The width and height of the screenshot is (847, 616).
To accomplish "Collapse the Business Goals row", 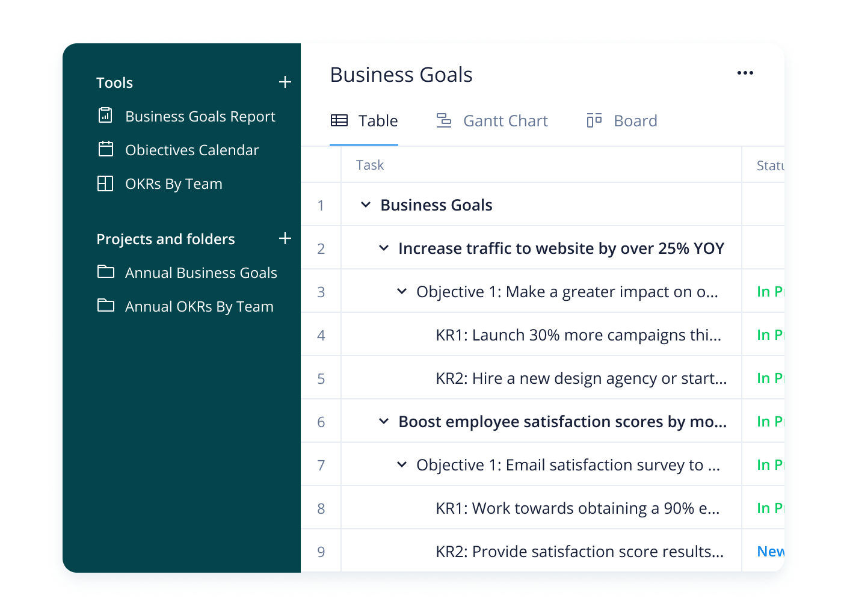I will 365,205.
